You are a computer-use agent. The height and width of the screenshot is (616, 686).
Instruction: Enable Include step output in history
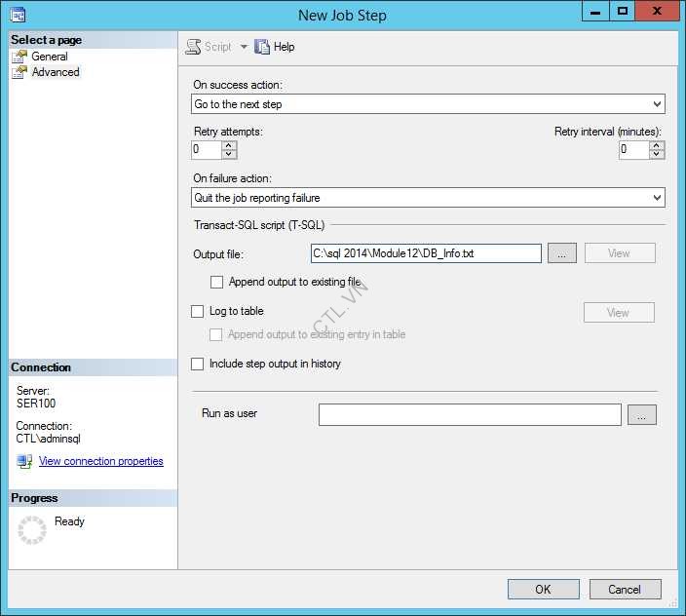click(x=197, y=364)
